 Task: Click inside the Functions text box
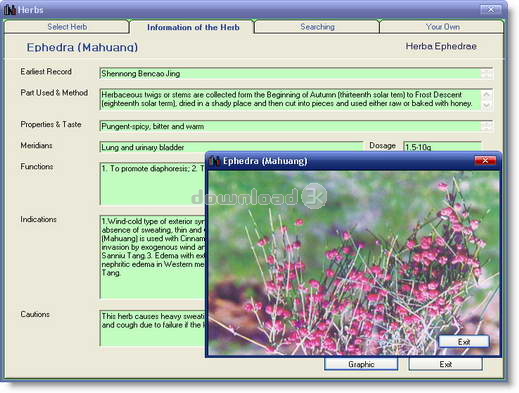[x=153, y=184]
